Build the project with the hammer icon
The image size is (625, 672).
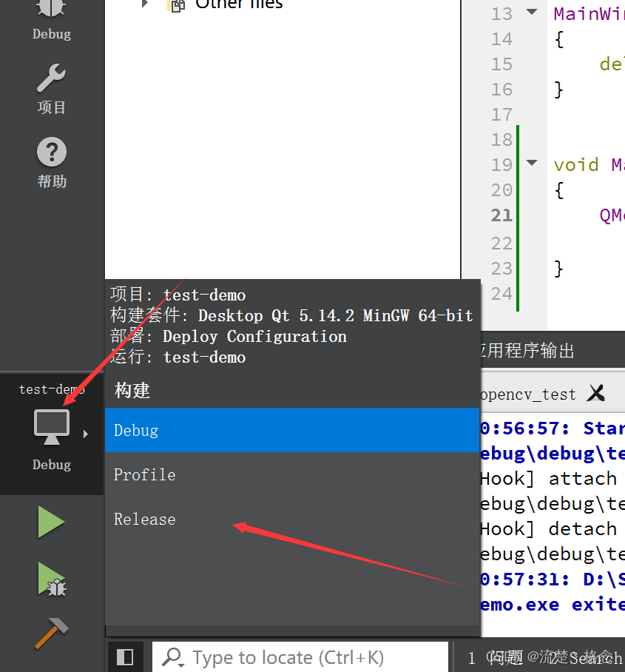[51, 634]
